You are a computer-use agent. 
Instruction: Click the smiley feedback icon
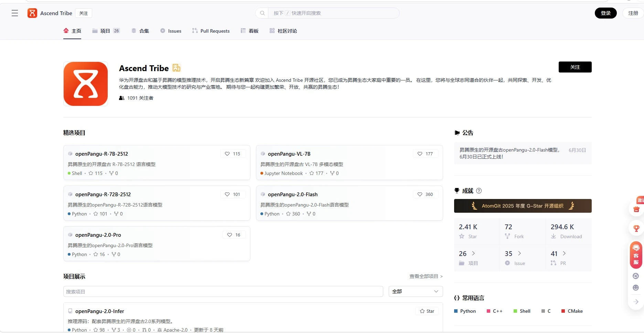pos(636,288)
